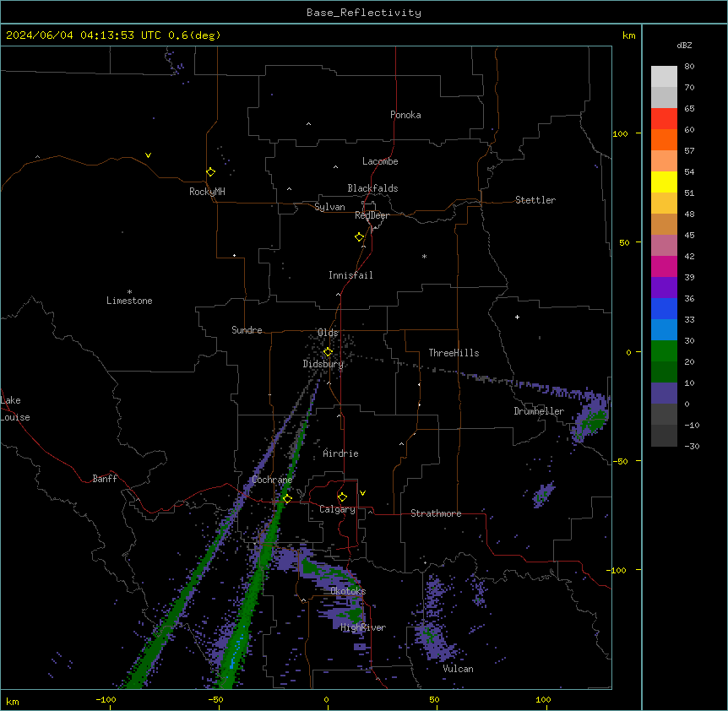Select the yellow diamond marker between Olds and Didsbury
This screenshot has width=728, height=711.
point(328,352)
